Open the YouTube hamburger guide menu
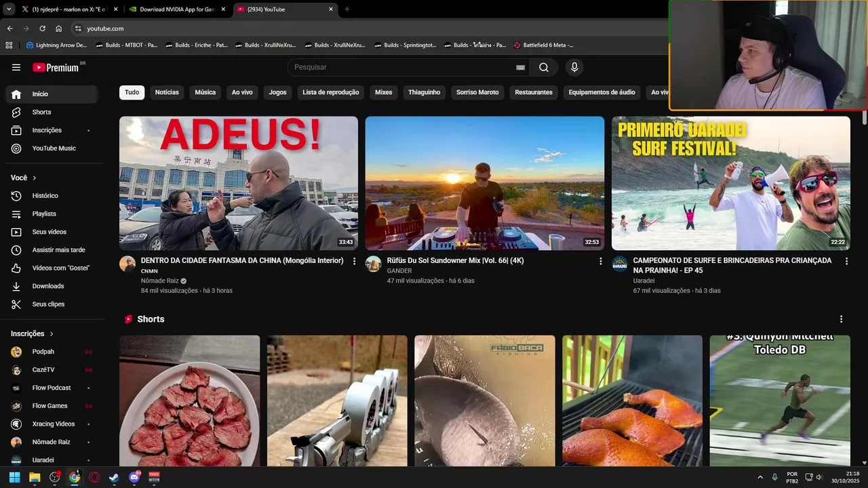The width and height of the screenshot is (868, 488). coord(16,67)
